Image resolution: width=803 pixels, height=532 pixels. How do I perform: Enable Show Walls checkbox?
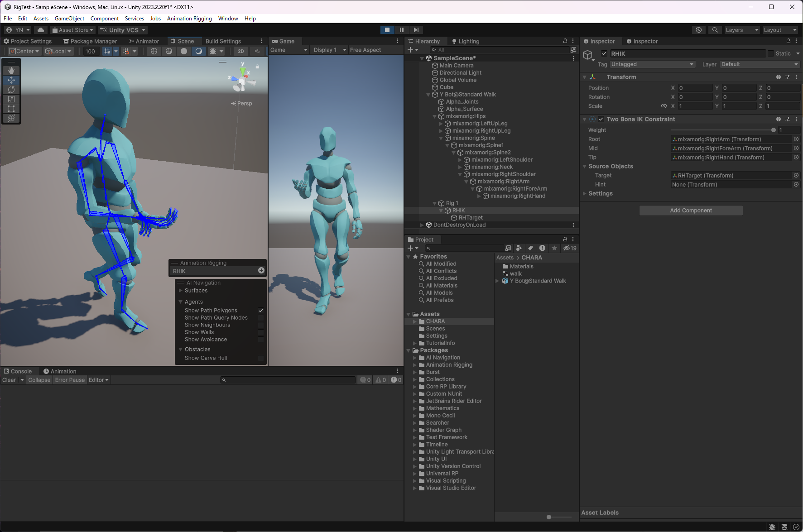pyautogui.click(x=261, y=332)
